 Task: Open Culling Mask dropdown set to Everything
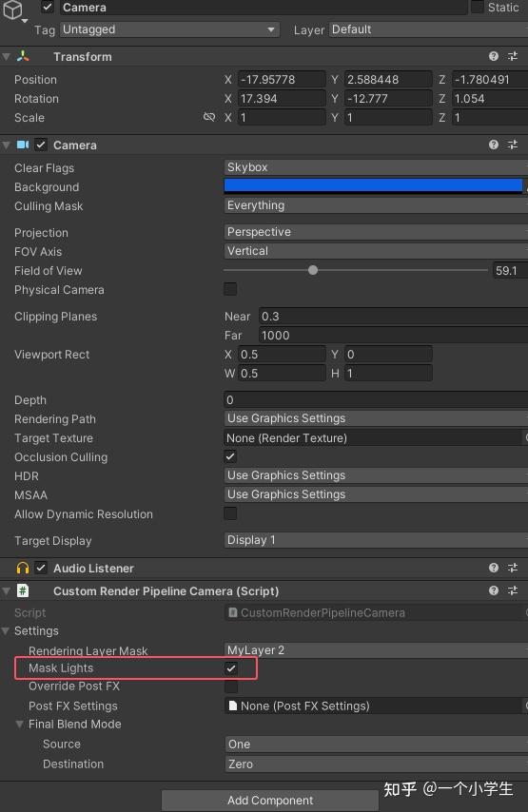376,205
